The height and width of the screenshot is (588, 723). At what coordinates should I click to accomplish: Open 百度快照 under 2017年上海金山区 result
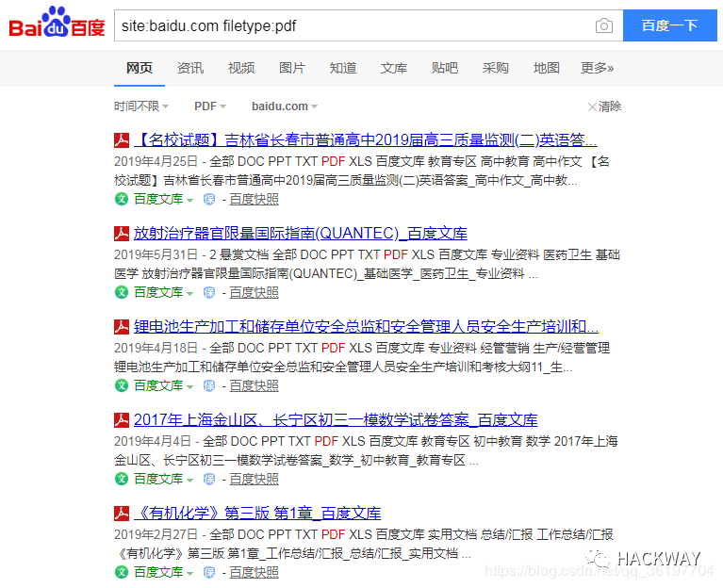[255, 479]
